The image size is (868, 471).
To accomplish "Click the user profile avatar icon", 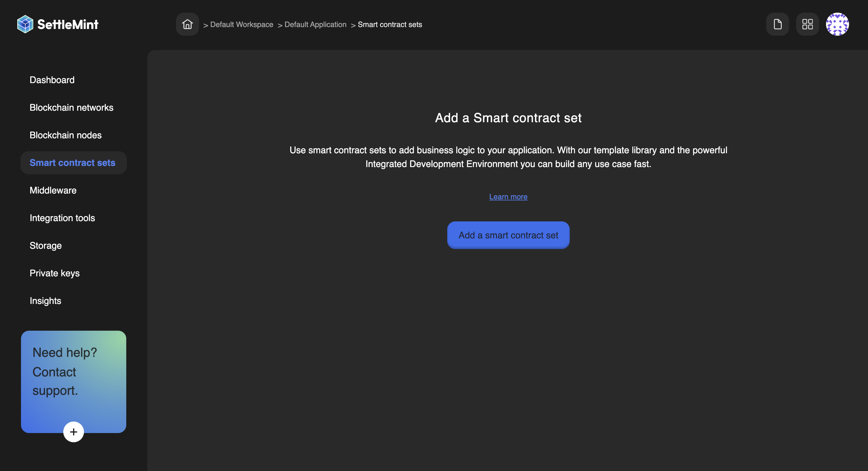I will click(837, 24).
